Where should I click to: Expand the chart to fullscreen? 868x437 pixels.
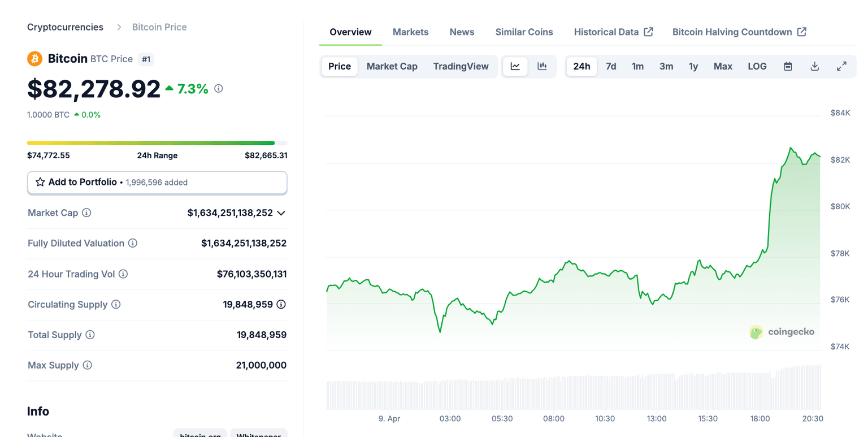[x=842, y=66]
